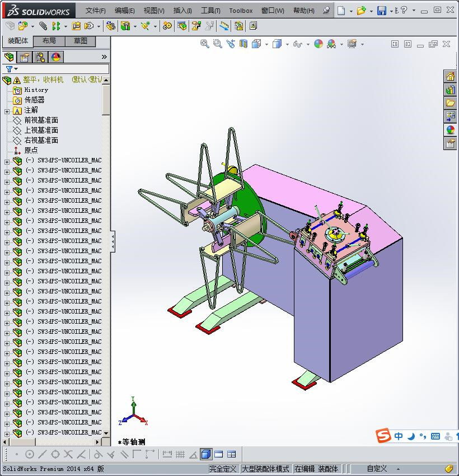Image resolution: width=459 pixels, height=476 pixels.
Task: Click the Zoom to Fit icon
Action: coord(204,44)
